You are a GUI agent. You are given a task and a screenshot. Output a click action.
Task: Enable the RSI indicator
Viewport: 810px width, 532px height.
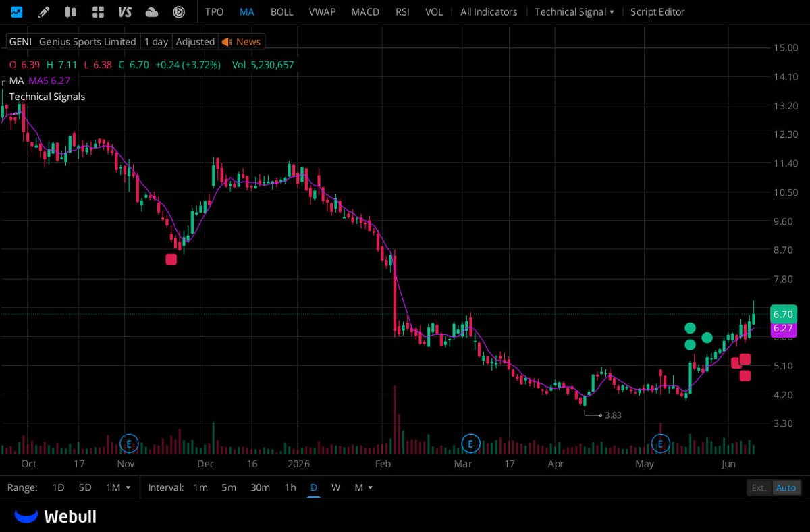pyautogui.click(x=402, y=11)
